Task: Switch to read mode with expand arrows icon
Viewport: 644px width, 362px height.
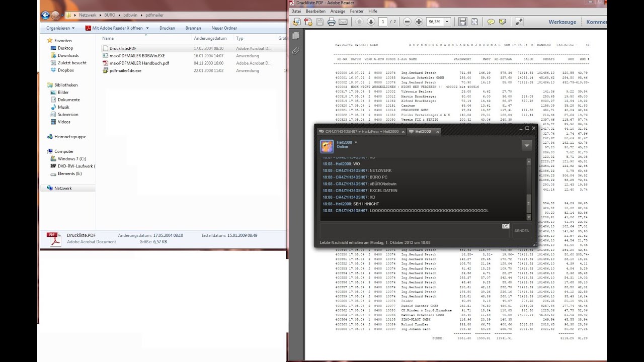Action: click(x=519, y=22)
